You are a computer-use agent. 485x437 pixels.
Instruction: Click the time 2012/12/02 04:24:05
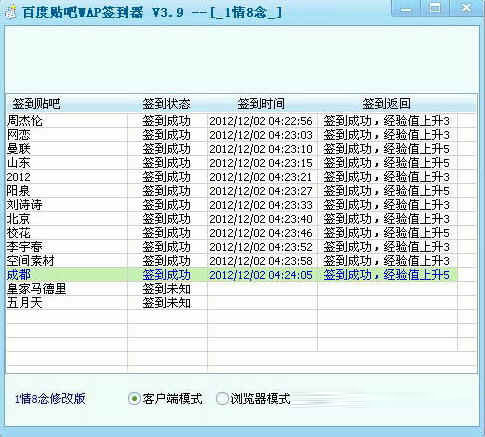(x=261, y=275)
